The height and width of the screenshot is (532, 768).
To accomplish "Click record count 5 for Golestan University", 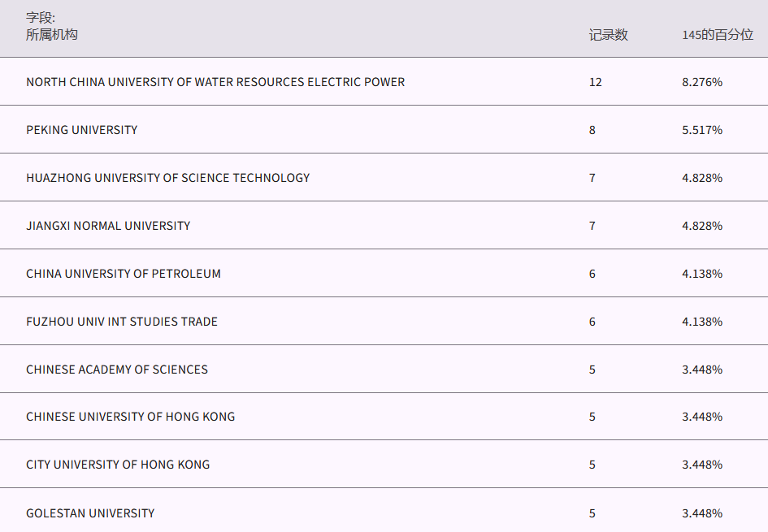I will 592,513.
